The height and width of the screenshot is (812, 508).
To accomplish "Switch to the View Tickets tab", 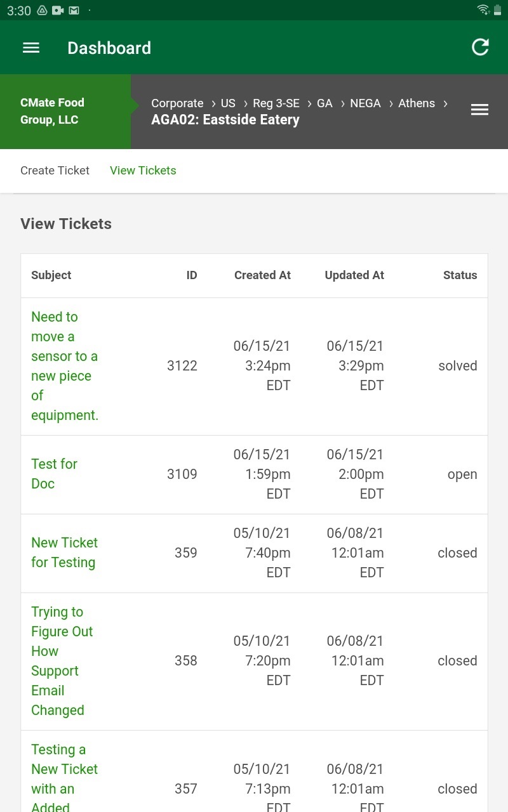I will point(143,171).
